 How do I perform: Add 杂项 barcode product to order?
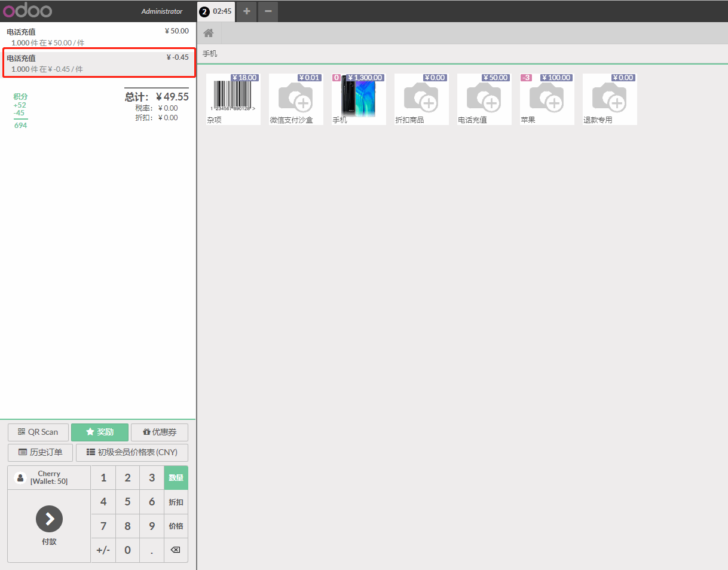click(233, 99)
